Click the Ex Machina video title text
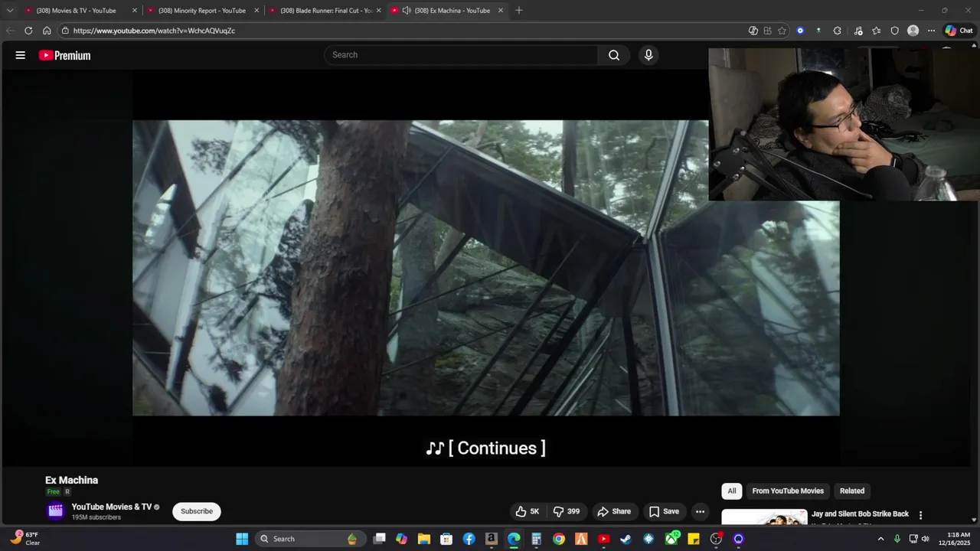The width and height of the screenshot is (980, 551). (x=72, y=481)
